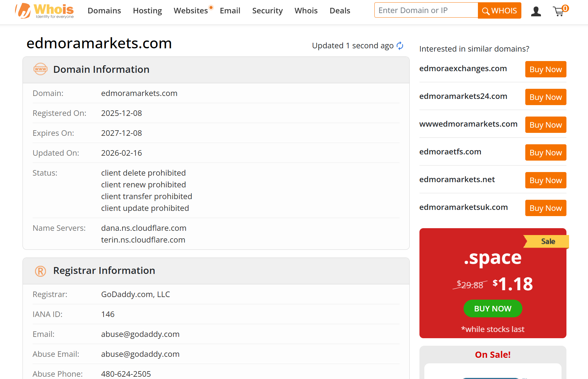Screen dimensions: 588x379
Task: Open the Hosting menu
Action: coord(147,11)
